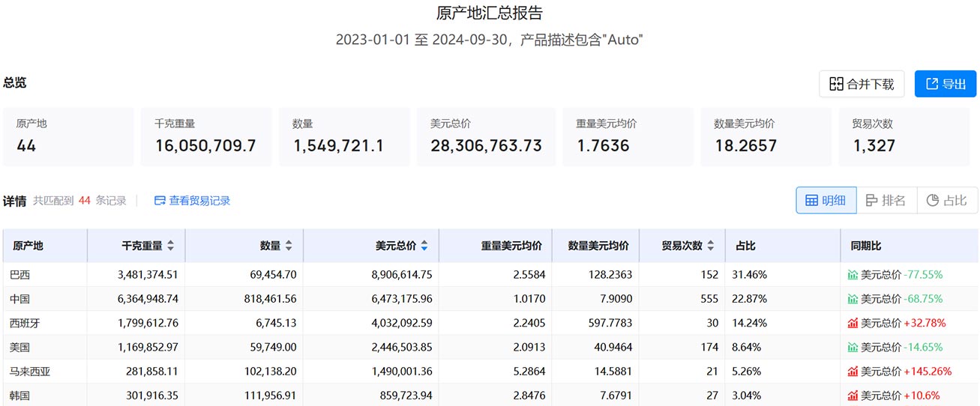Sort by 千克重量 column arrows

170,246
